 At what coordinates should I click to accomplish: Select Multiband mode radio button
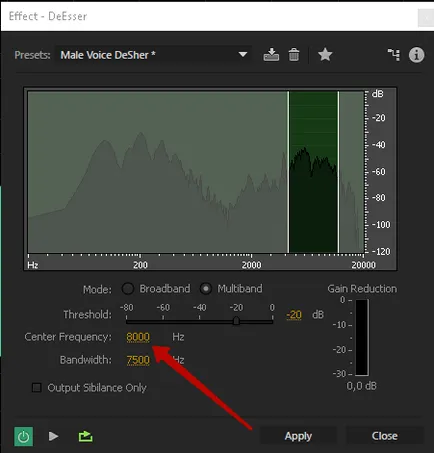click(206, 289)
